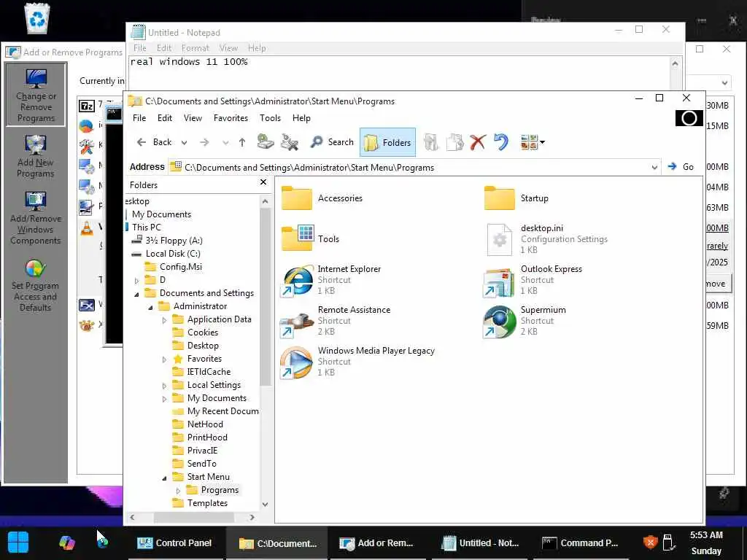Image resolution: width=747 pixels, height=560 pixels.
Task: Open the Forward history dropdown arrow
Action: (x=225, y=142)
